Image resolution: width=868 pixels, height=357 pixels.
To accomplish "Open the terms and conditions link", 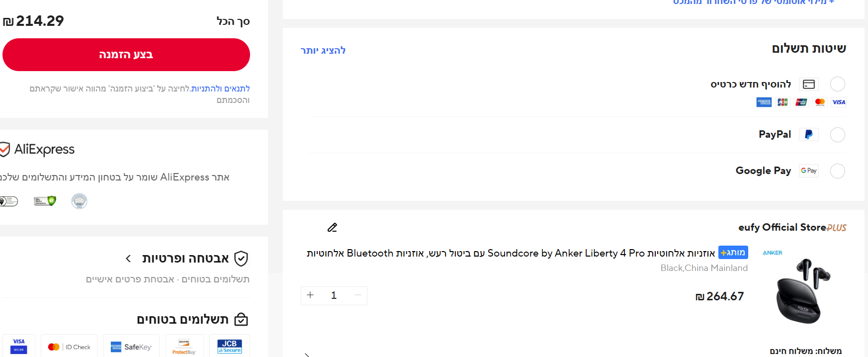I will tap(221, 89).
